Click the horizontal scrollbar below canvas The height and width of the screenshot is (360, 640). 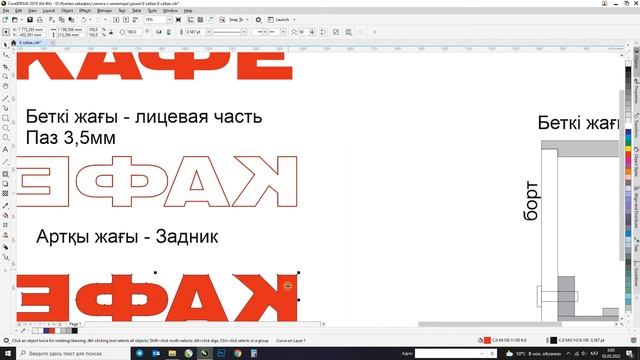click(490, 324)
